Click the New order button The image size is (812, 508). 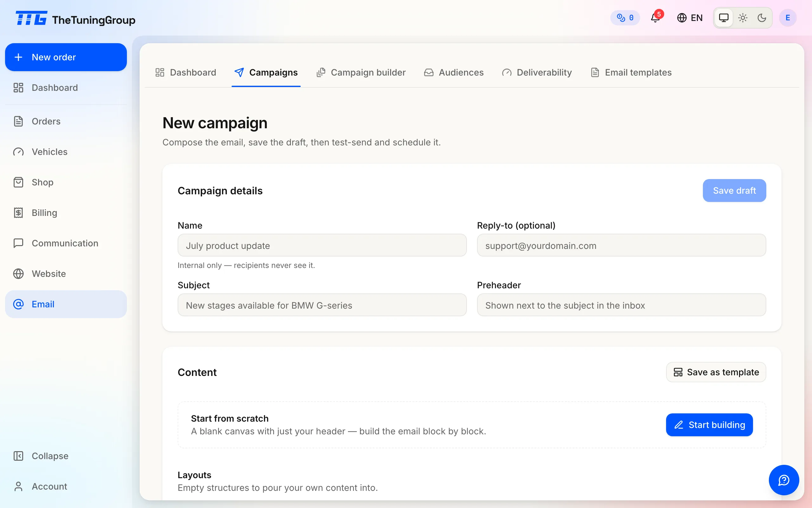point(66,57)
